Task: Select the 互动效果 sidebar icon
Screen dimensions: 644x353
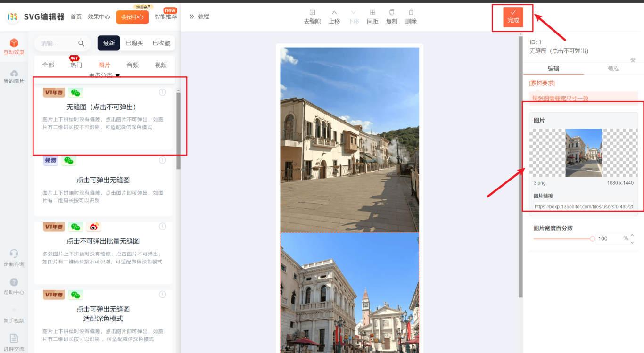Action: 14,47
